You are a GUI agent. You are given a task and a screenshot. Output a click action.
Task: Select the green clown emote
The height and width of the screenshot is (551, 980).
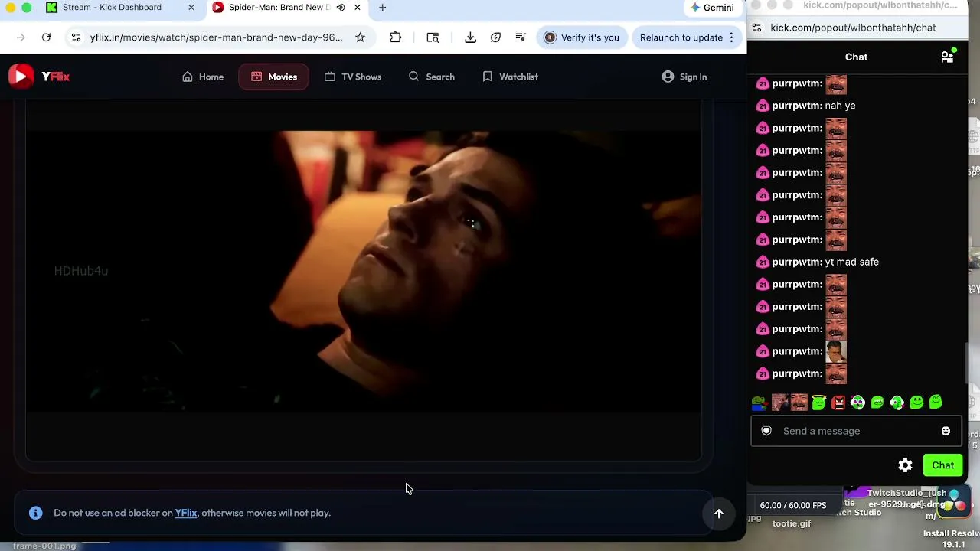857,403
